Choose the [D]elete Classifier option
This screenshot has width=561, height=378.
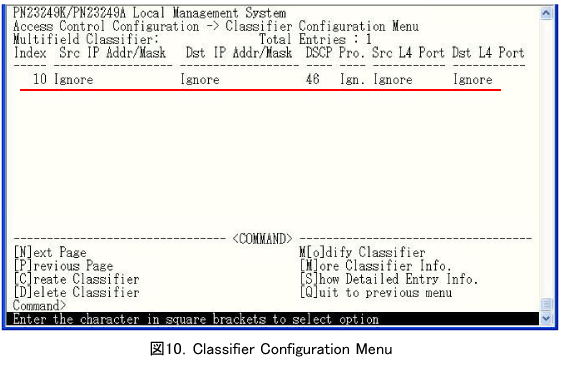click(x=76, y=292)
